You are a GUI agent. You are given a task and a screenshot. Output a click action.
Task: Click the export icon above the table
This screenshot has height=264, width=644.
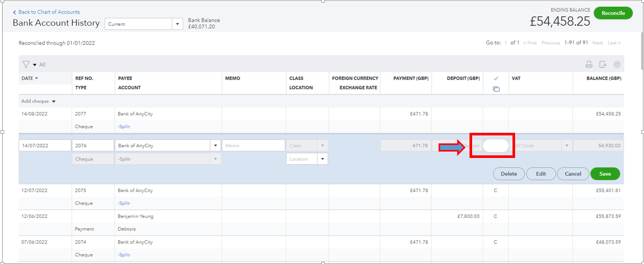point(603,65)
